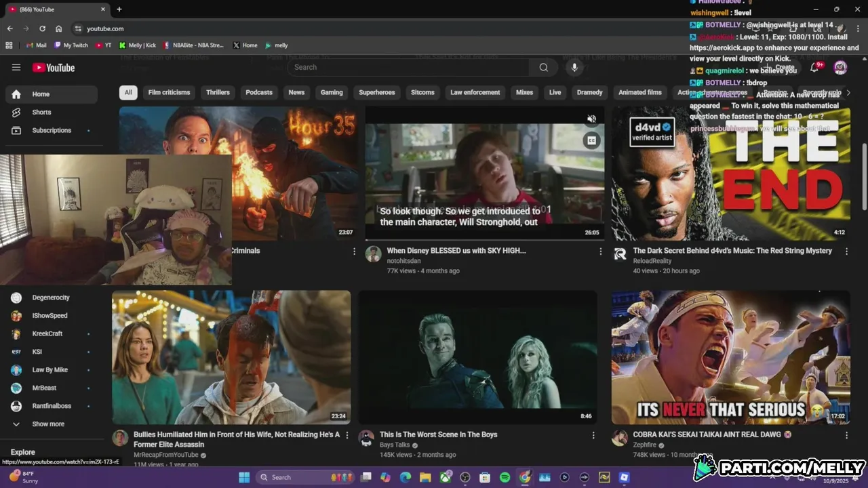Open Shorts in the sidebar
This screenshot has height=488, width=868.
pos(52,112)
